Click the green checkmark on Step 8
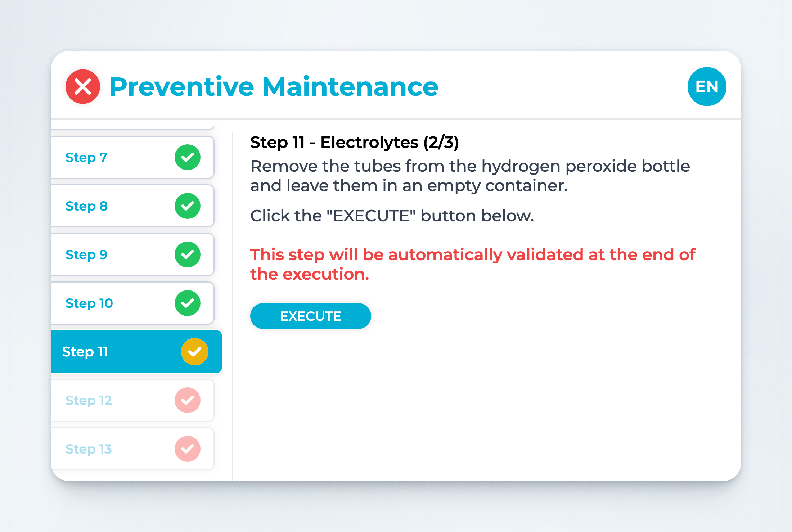This screenshot has height=532, width=792. (x=187, y=206)
